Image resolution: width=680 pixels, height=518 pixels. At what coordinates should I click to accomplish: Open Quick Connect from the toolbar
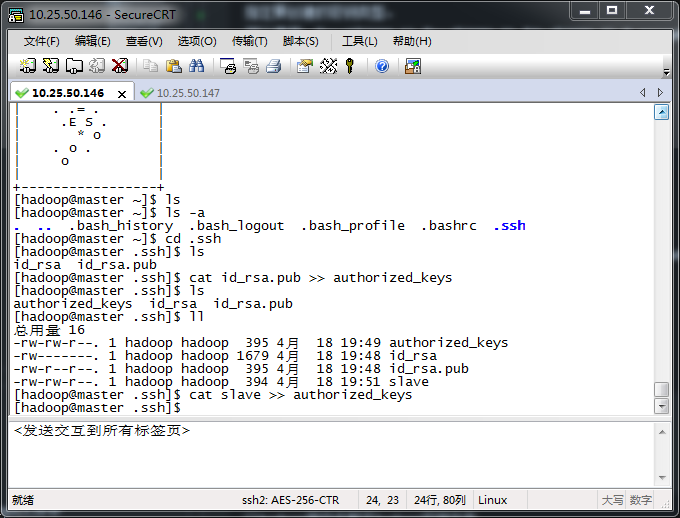50,66
